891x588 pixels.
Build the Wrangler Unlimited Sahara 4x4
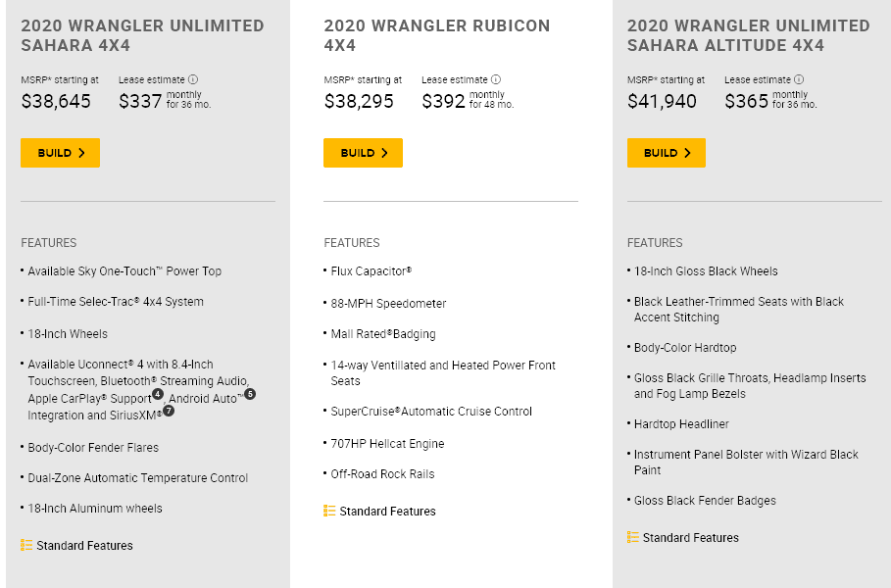coord(60,153)
